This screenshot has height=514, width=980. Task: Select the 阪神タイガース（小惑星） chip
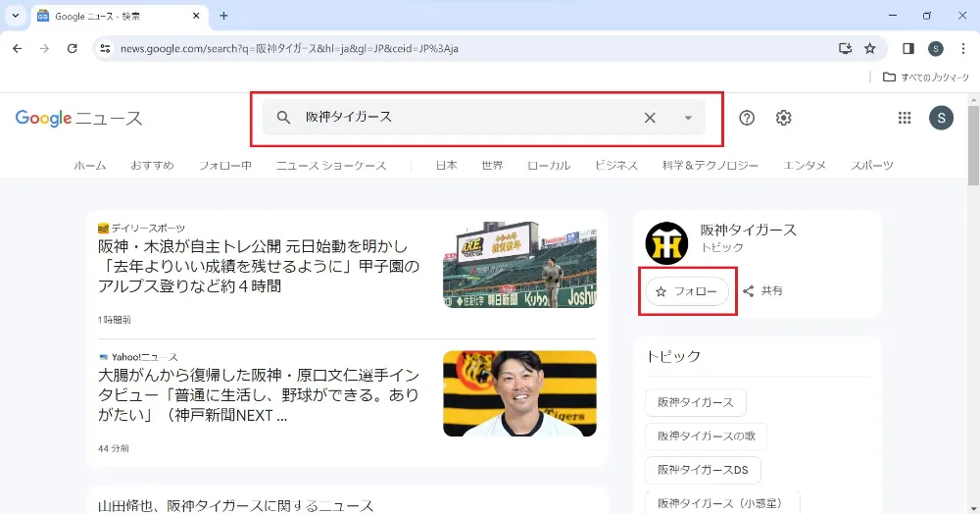(722, 503)
